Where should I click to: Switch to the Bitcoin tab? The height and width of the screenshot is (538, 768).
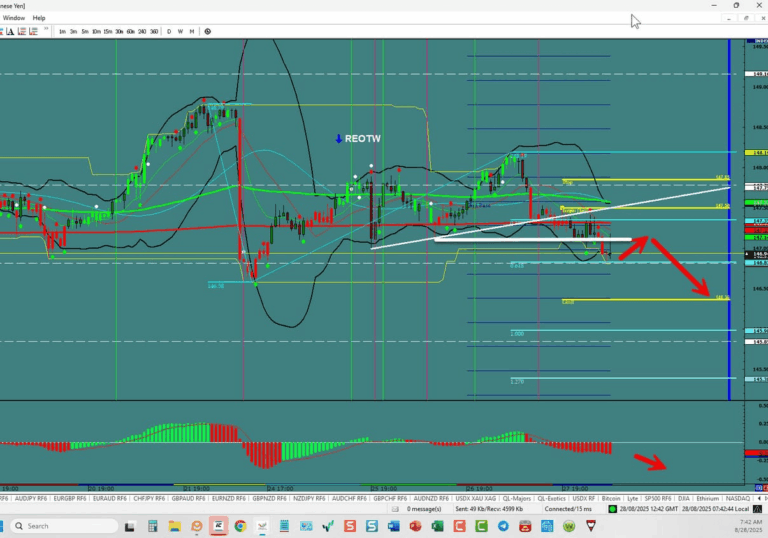tap(611, 498)
